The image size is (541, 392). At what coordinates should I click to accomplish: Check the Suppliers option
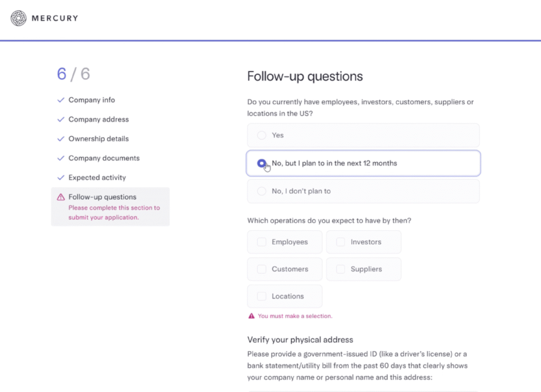pyautogui.click(x=341, y=269)
